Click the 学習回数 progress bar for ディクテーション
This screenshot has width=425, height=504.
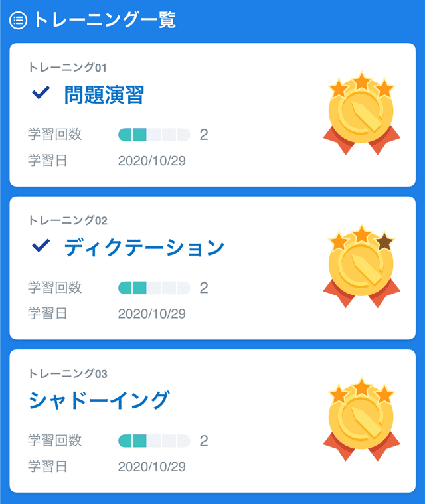click(154, 288)
